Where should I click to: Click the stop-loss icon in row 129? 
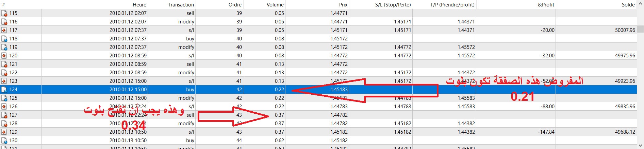coord(4,132)
